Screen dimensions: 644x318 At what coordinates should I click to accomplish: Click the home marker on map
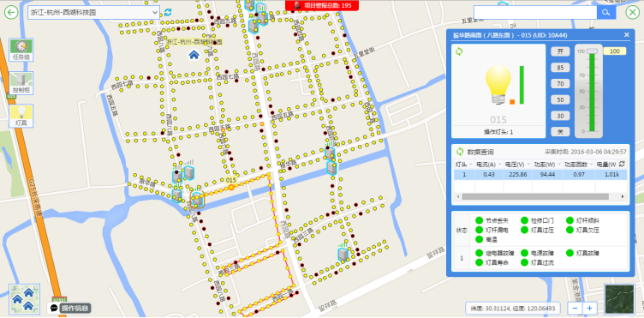point(194,55)
